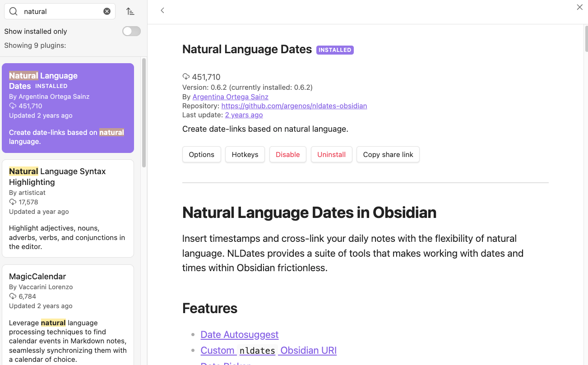Click Copy share link
The width and height of the screenshot is (588, 365).
(x=388, y=154)
